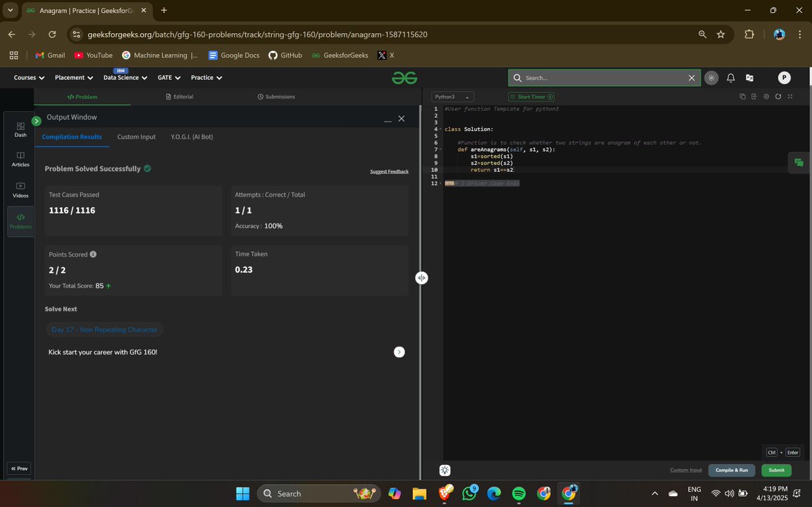
Task: Focus the site Search field
Action: pos(604,78)
